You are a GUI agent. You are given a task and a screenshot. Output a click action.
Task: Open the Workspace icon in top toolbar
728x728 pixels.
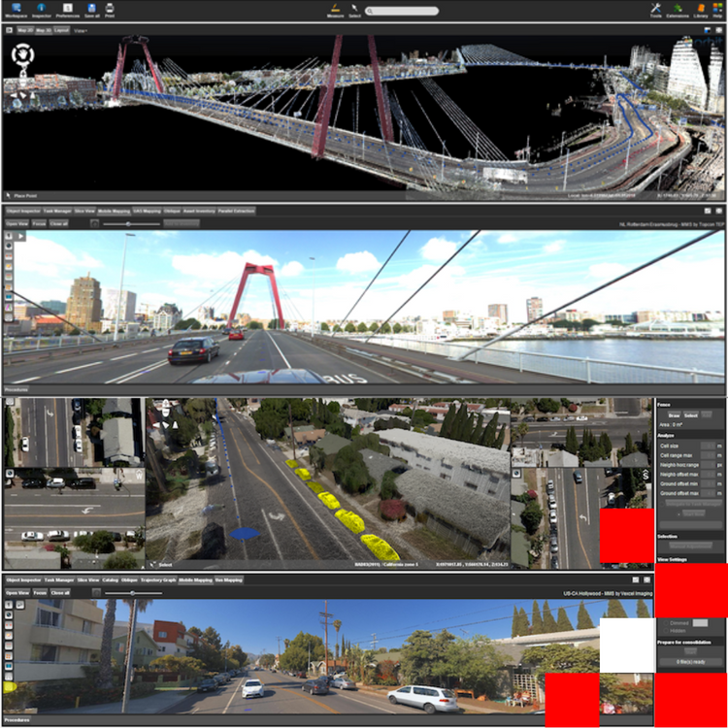[17, 9]
